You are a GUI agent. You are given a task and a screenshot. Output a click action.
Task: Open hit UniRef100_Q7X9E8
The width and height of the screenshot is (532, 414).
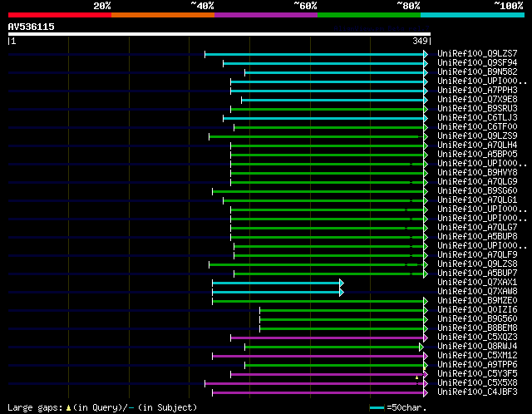(477, 100)
